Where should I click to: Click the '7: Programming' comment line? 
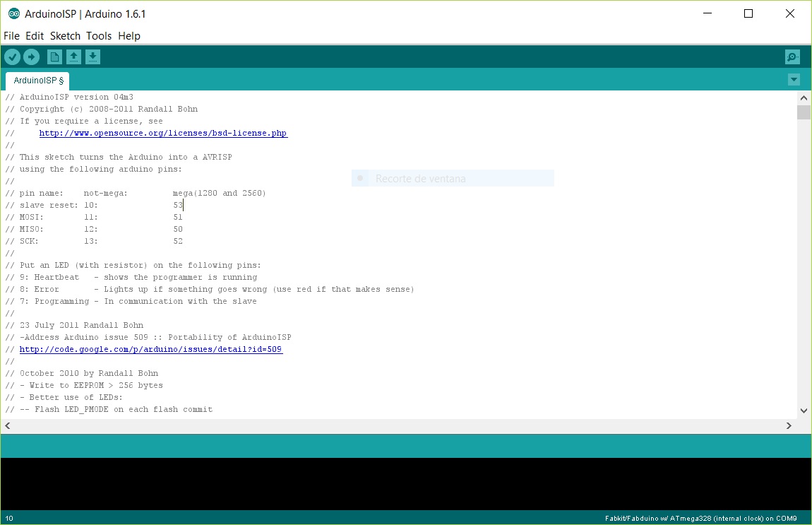(x=131, y=301)
